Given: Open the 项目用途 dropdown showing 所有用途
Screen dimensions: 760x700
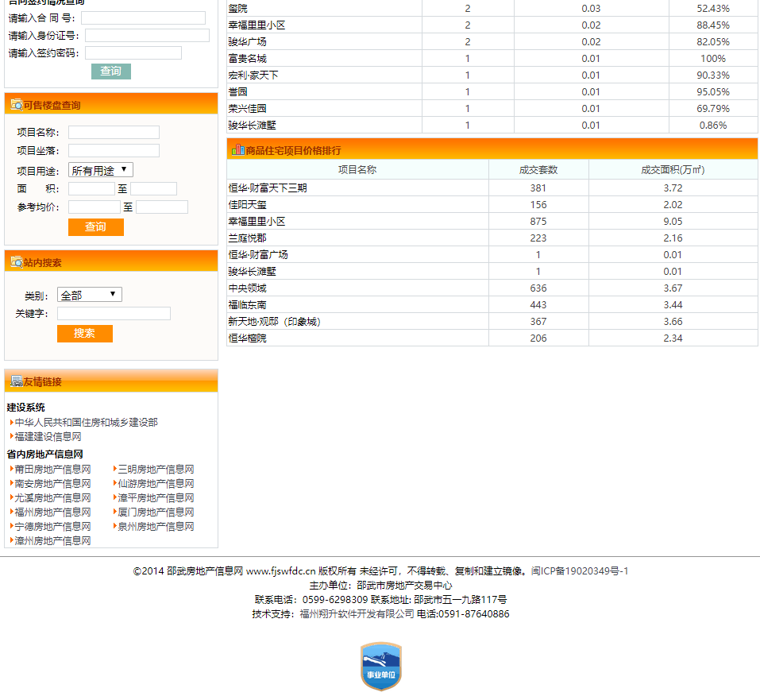Looking at the screenshot, I should (100, 170).
